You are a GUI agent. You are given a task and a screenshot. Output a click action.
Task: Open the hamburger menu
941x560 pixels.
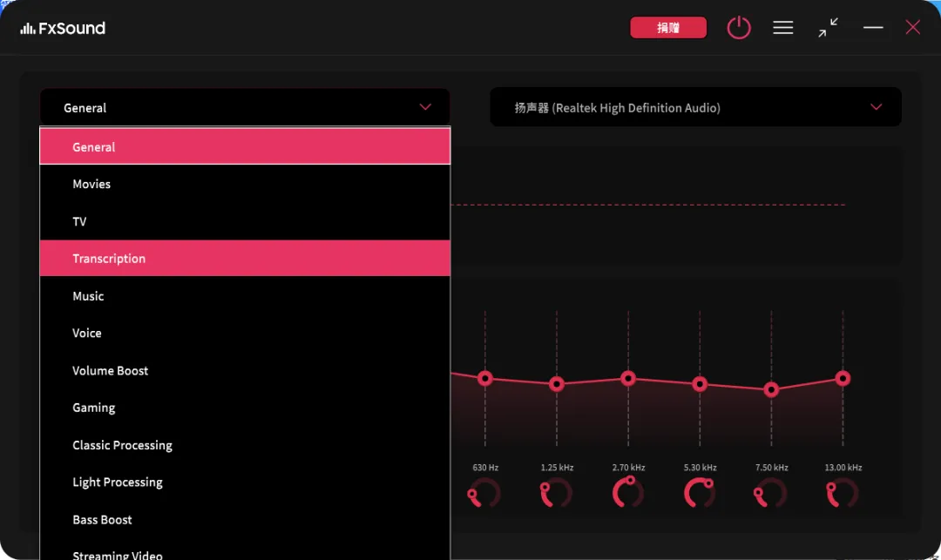[x=782, y=28]
